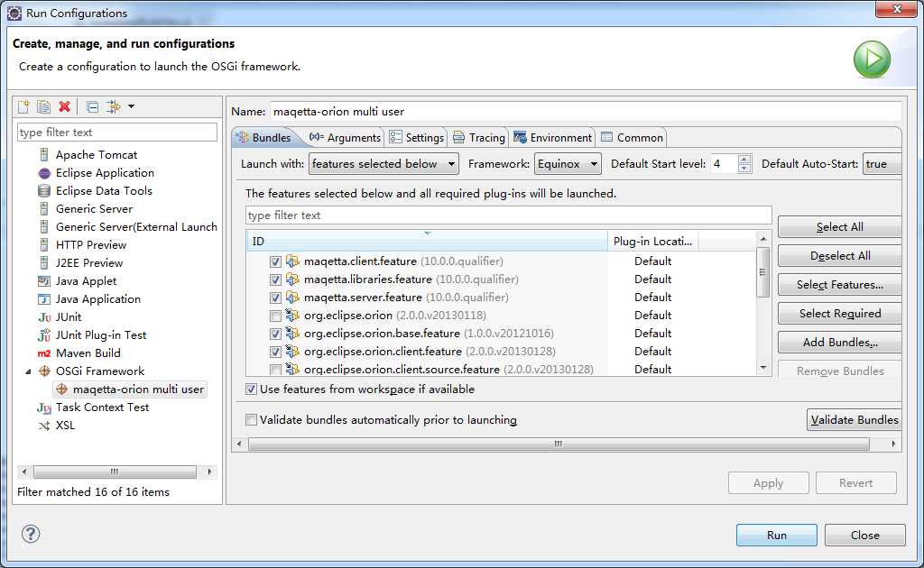The width and height of the screenshot is (924, 568).
Task: Click the Filter launch configurations icon
Action: pos(113,106)
